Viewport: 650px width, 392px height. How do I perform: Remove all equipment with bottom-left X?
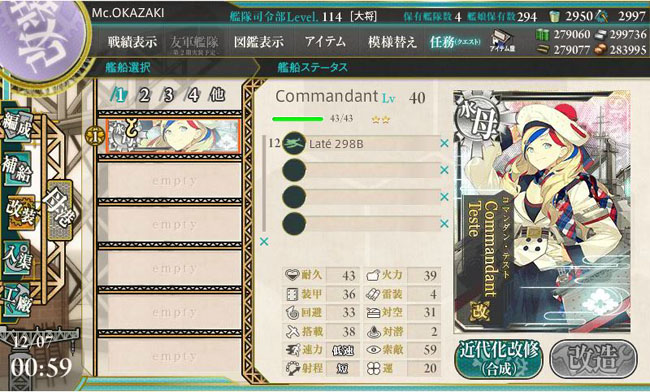pyautogui.click(x=264, y=242)
